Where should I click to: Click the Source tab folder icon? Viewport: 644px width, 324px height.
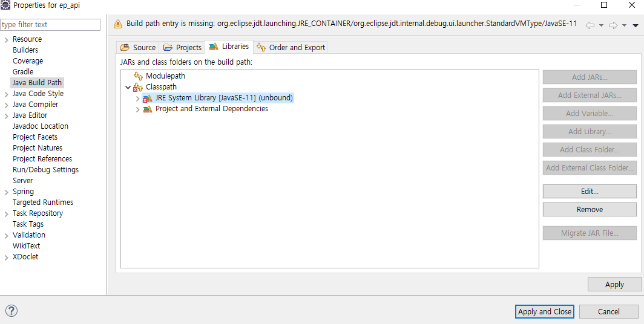click(125, 48)
